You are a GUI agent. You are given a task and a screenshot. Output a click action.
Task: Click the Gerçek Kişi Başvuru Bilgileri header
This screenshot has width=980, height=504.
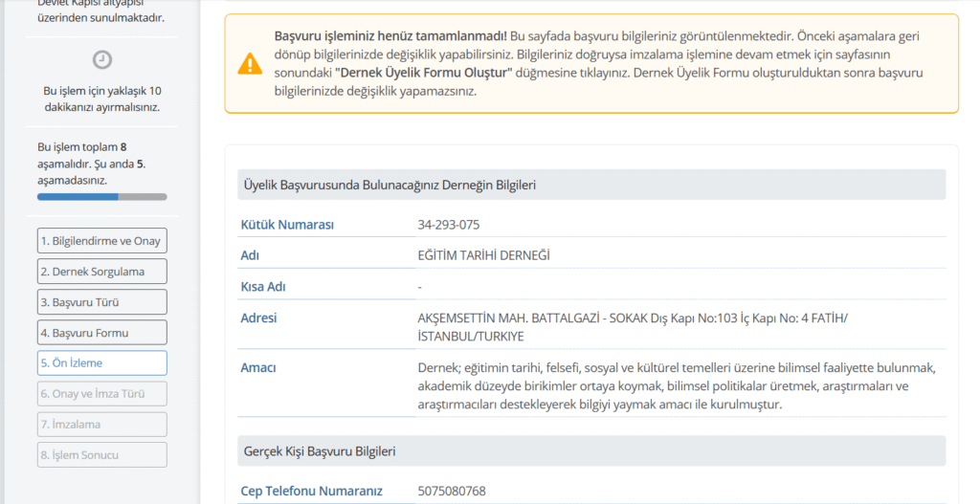(x=318, y=450)
